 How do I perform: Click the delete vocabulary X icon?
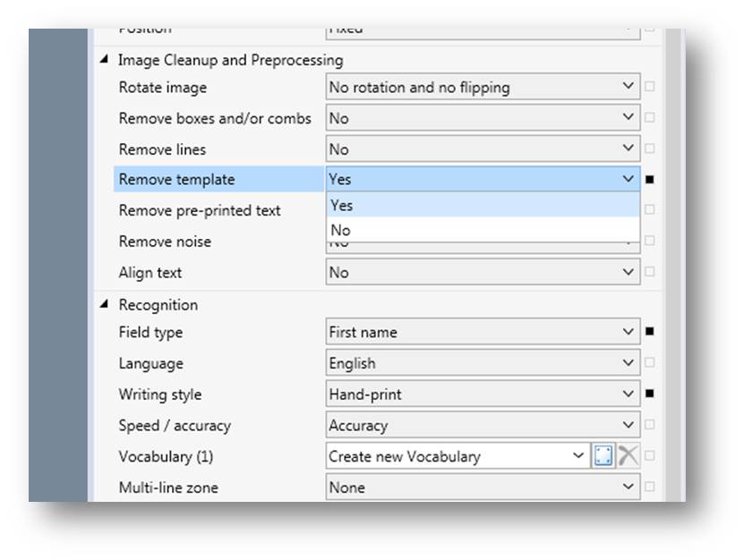click(x=629, y=456)
